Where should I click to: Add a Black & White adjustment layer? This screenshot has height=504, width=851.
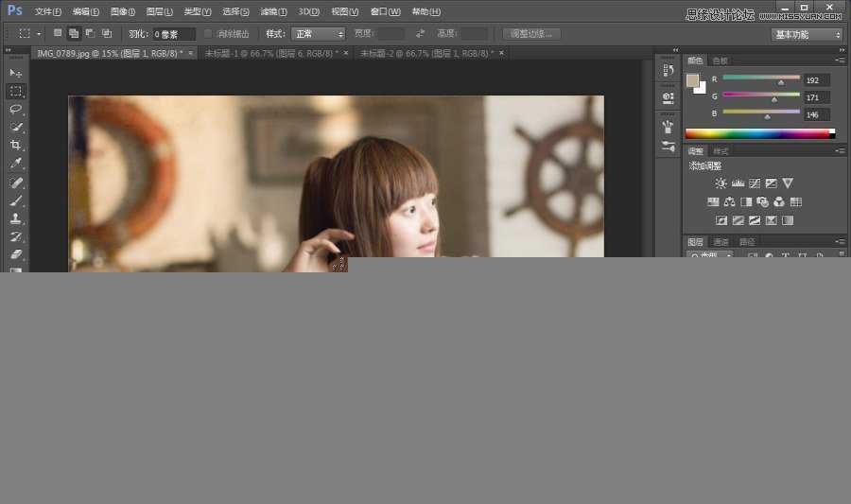click(x=746, y=201)
